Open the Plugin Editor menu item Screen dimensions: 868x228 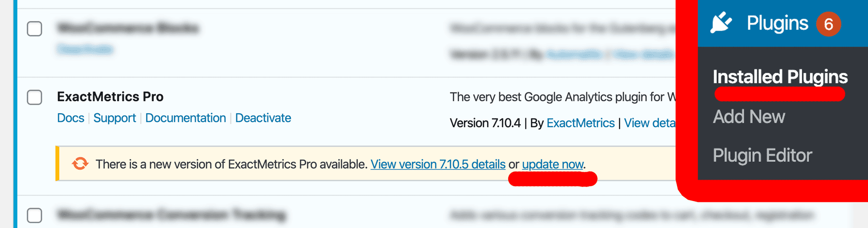pos(762,155)
